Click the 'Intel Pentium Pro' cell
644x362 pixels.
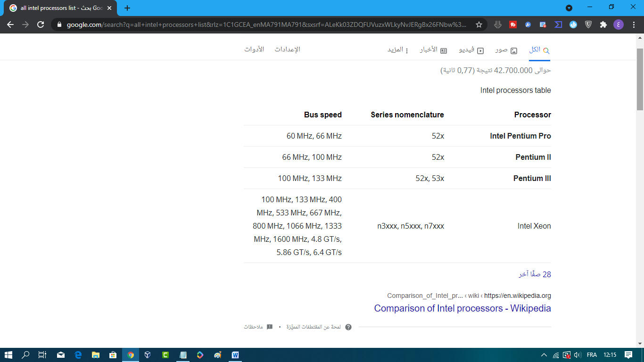[520, 136]
